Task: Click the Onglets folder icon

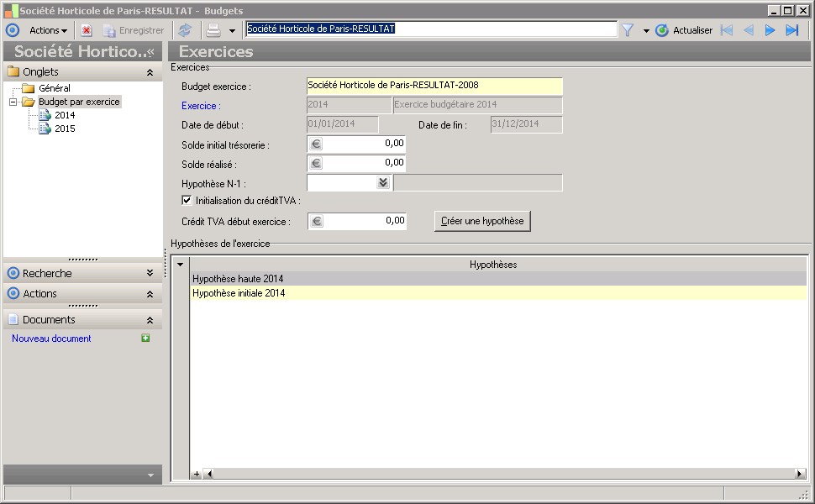Action: pyautogui.click(x=13, y=71)
